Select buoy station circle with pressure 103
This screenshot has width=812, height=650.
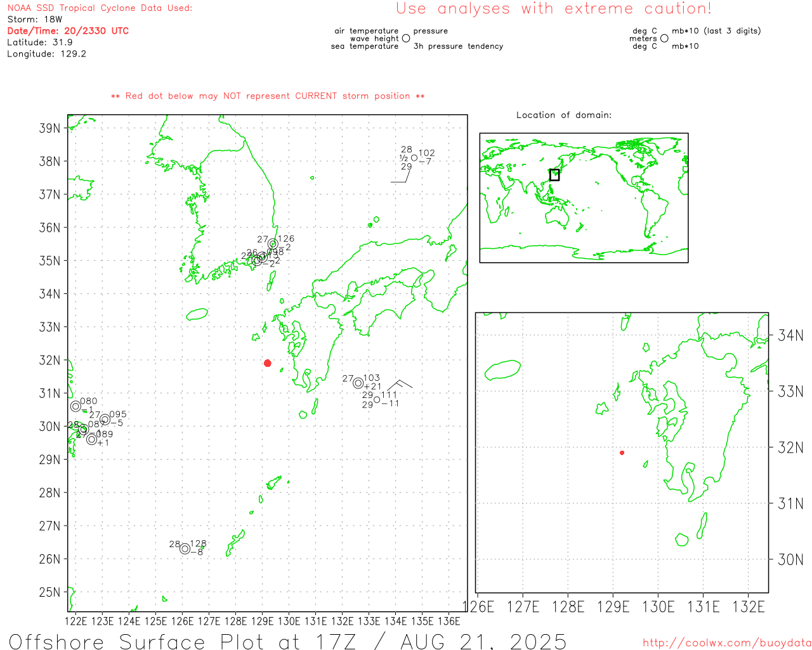(x=358, y=383)
